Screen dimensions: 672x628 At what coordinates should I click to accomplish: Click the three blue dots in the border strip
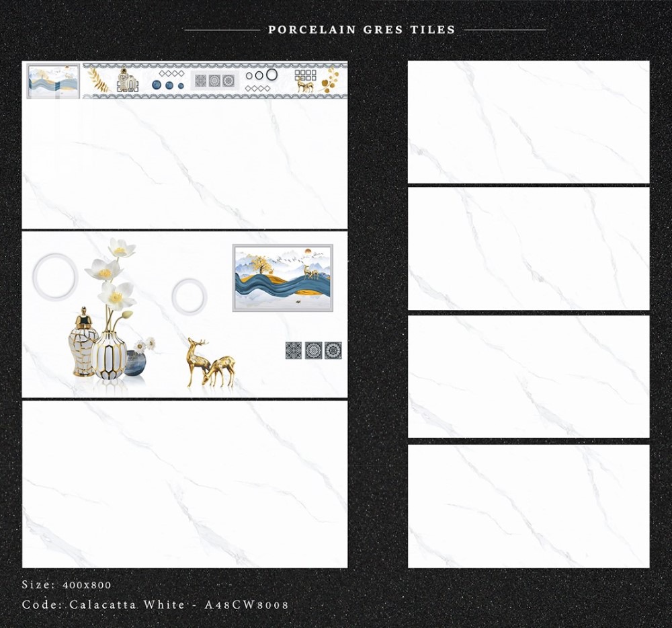(x=168, y=85)
